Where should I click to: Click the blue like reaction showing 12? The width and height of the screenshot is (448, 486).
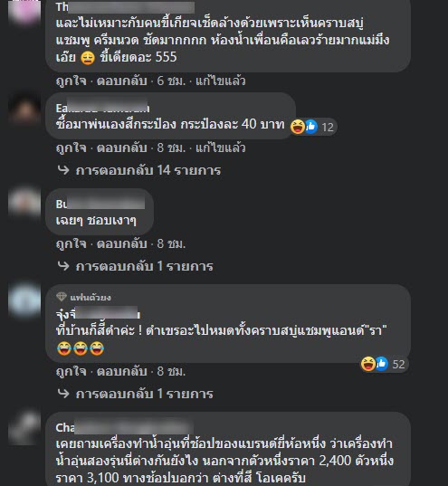click(311, 127)
